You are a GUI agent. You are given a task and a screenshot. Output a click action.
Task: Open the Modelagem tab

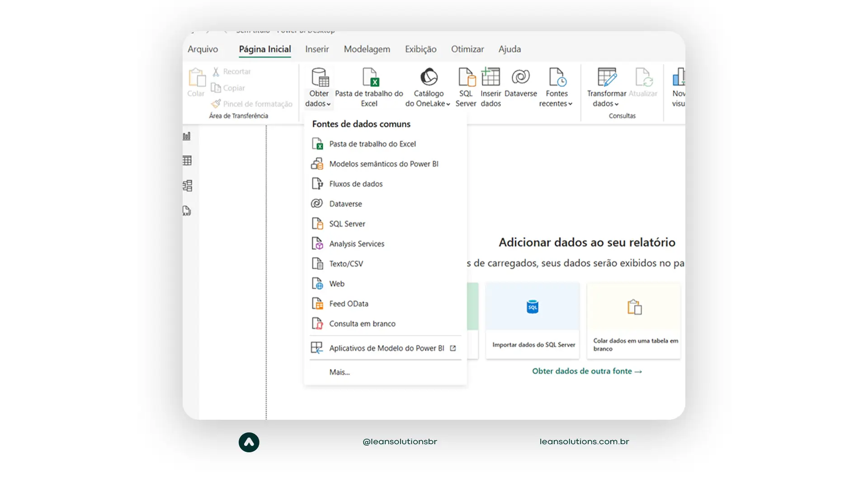367,49
